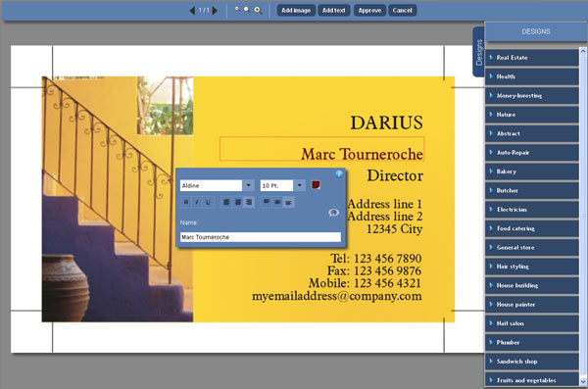Open the blue info icon in text popup

tap(339, 173)
